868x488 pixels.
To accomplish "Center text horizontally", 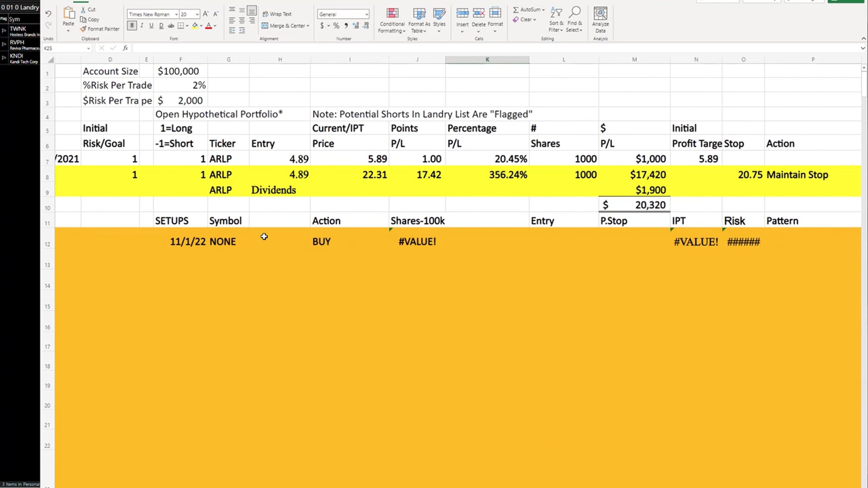I will click(242, 20).
